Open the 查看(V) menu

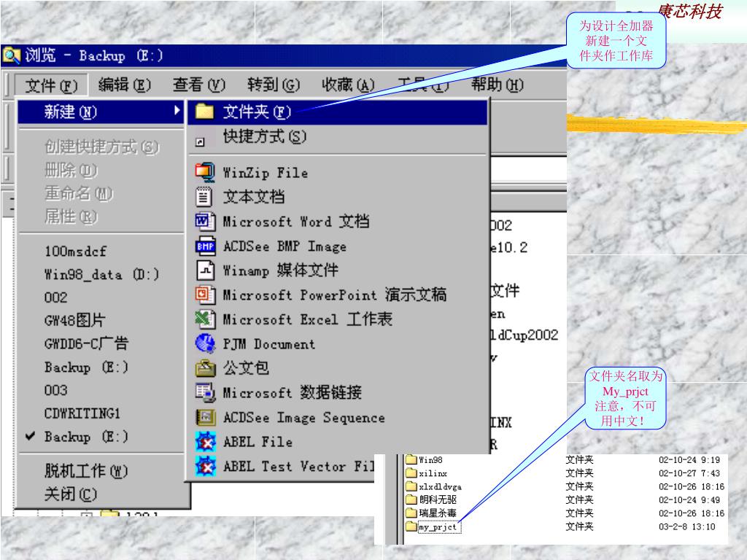198,85
